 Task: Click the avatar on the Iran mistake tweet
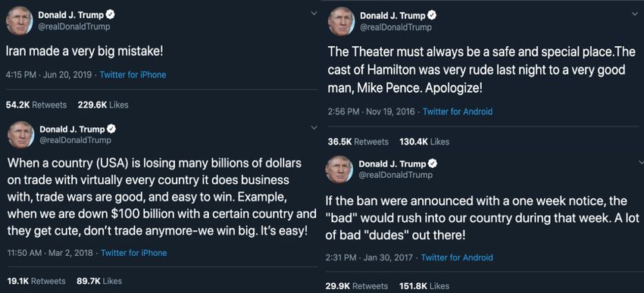(x=19, y=21)
